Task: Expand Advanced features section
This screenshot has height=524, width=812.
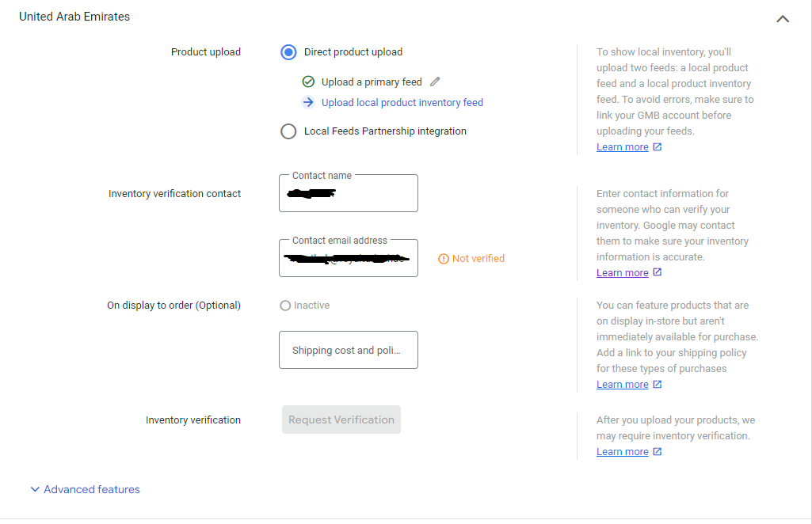Action: (85, 489)
